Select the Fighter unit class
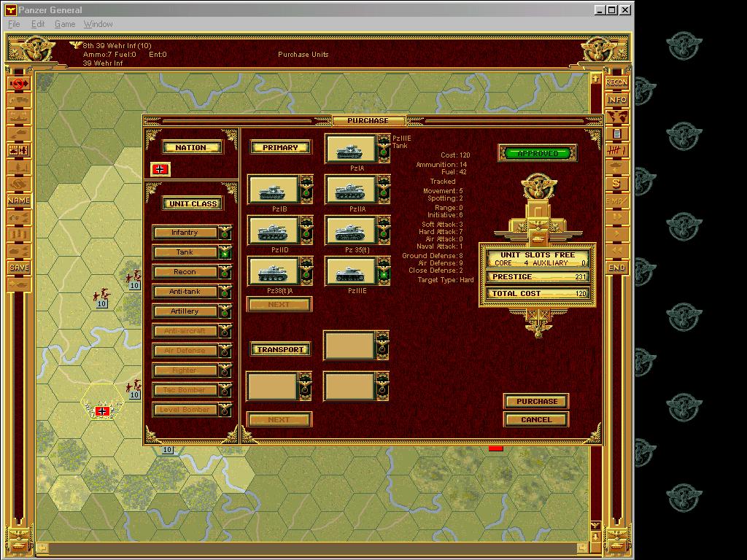Image resolution: width=747 pixels, height=560 pixels. click(x=192, y=370)
